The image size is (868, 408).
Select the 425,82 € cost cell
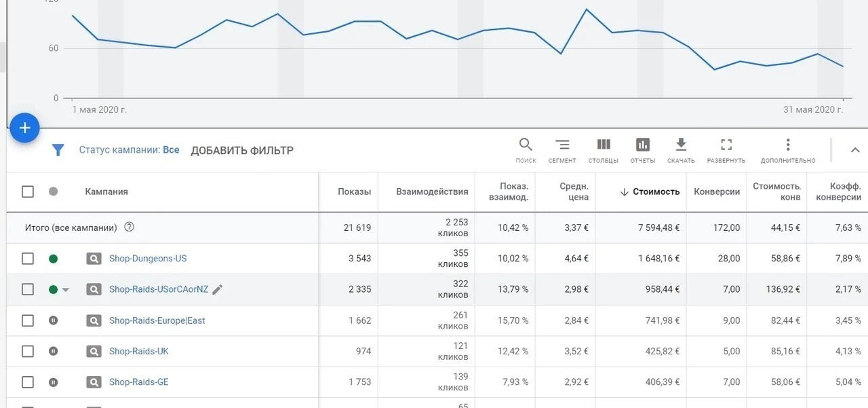click(x=663, y=351)
